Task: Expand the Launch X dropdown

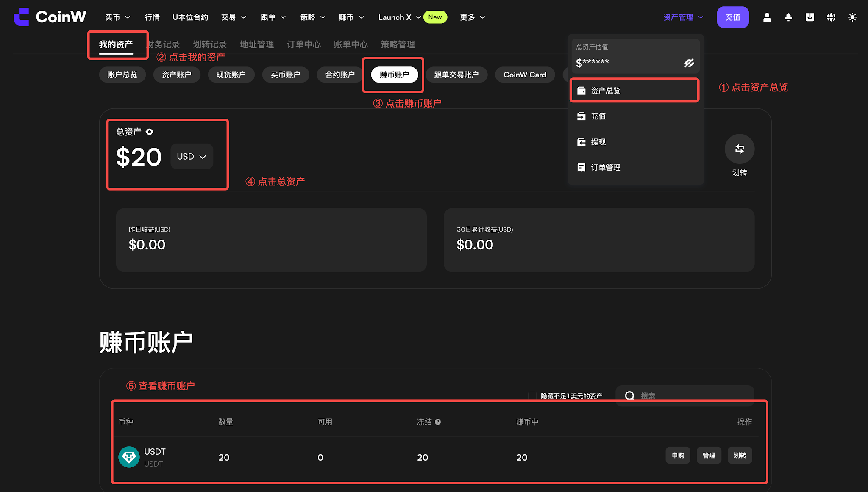Action: 399,17
